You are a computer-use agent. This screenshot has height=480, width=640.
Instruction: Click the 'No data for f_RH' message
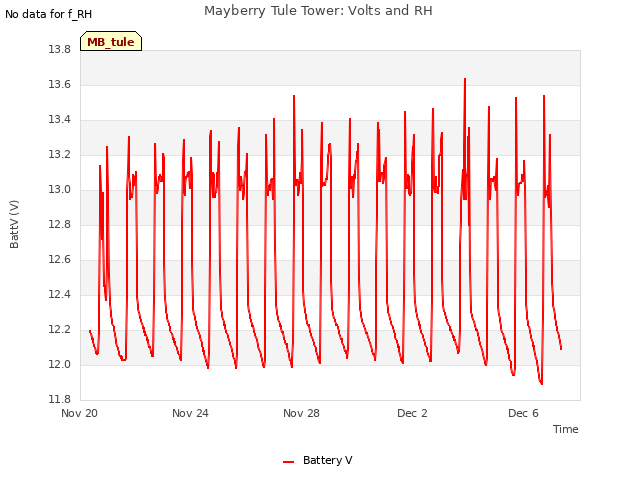(49, 14)
